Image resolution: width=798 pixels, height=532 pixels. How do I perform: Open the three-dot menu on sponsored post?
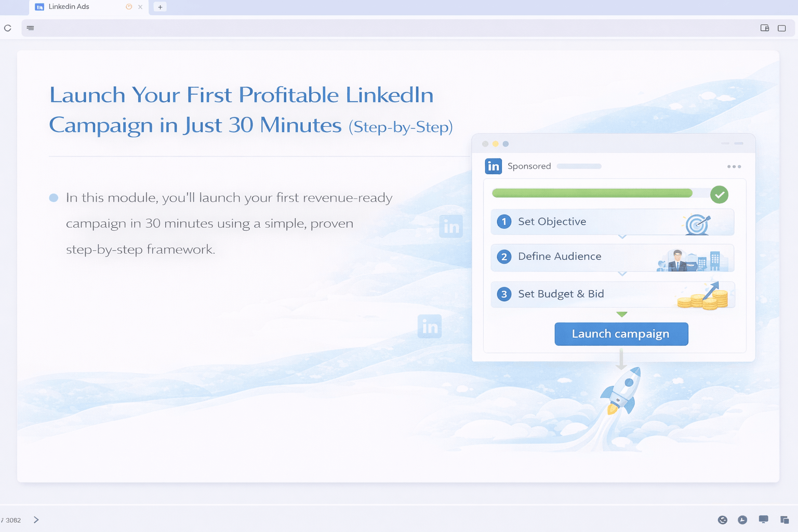tap(734, 167)
